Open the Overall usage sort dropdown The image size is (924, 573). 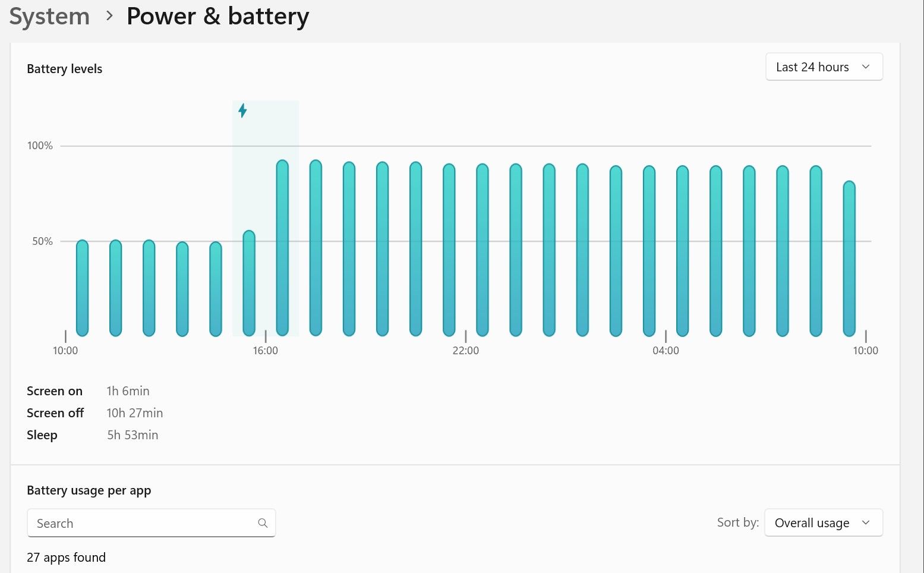tap(823, 523)
